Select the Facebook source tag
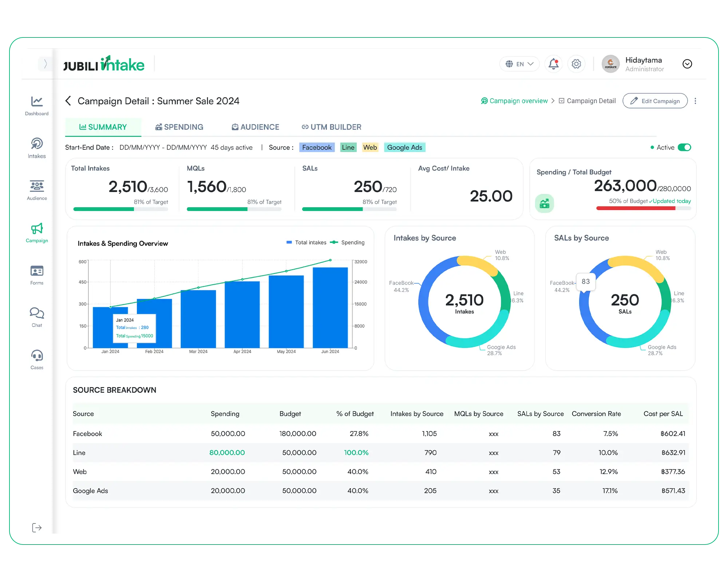728x582 pixels. (317, 147)
